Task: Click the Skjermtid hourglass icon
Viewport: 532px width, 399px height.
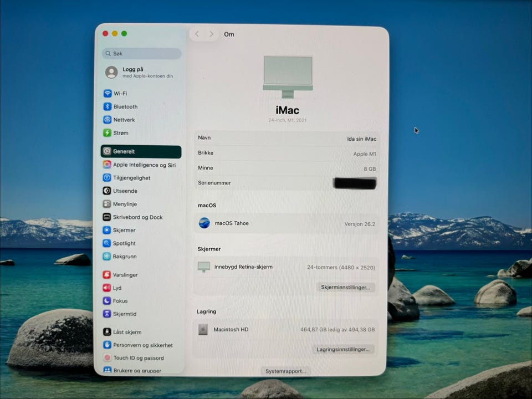Action: click(x=107, y=314)
